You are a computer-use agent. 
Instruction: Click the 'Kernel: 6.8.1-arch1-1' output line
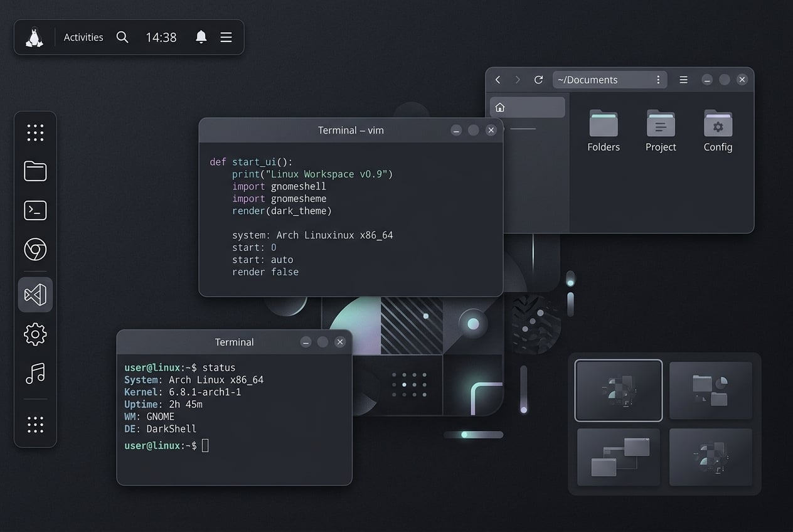point(183,392)
